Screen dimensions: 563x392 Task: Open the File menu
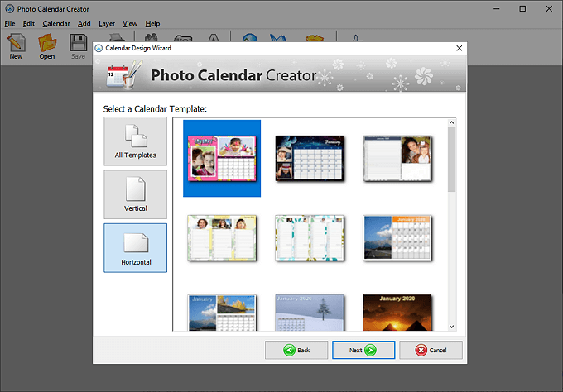[10, 24]
